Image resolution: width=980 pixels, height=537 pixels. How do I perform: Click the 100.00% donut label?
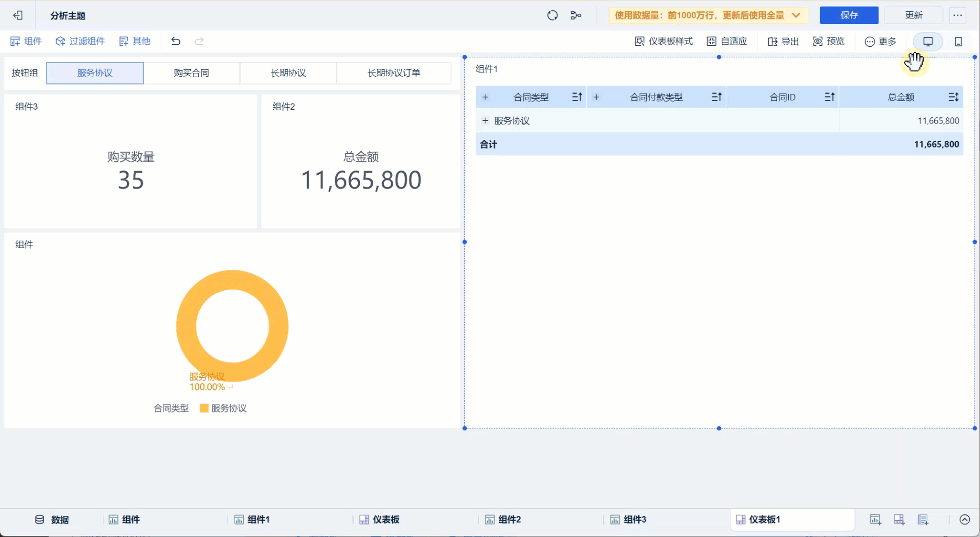click(x=207, y=387)
